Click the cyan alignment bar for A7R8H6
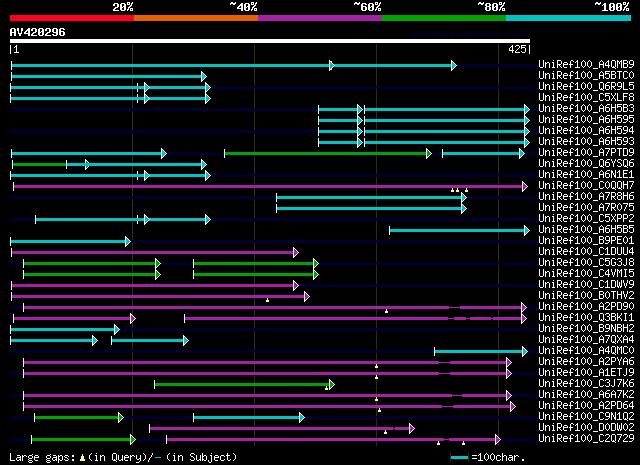This screenshot has height=465, width=640. pos(371,198)
